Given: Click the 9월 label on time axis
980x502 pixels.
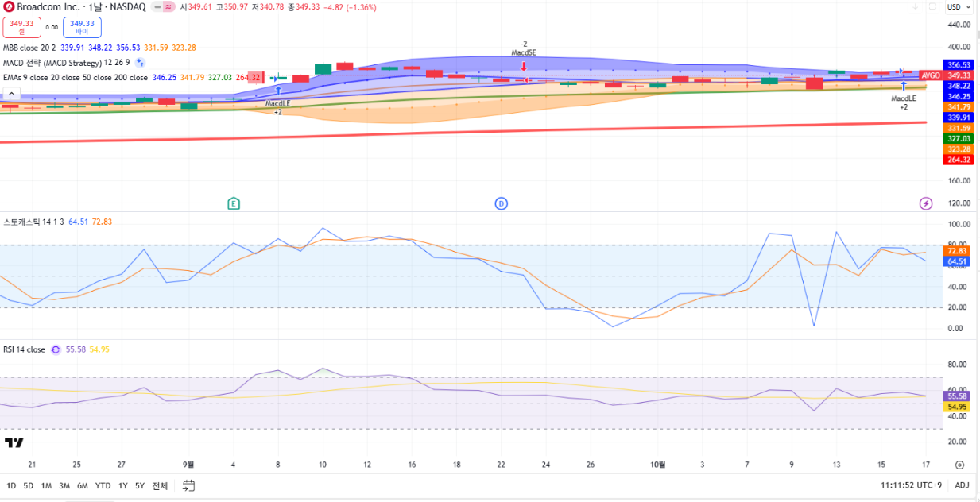Looking at the screenshot, I should click(x=188, y=465).
